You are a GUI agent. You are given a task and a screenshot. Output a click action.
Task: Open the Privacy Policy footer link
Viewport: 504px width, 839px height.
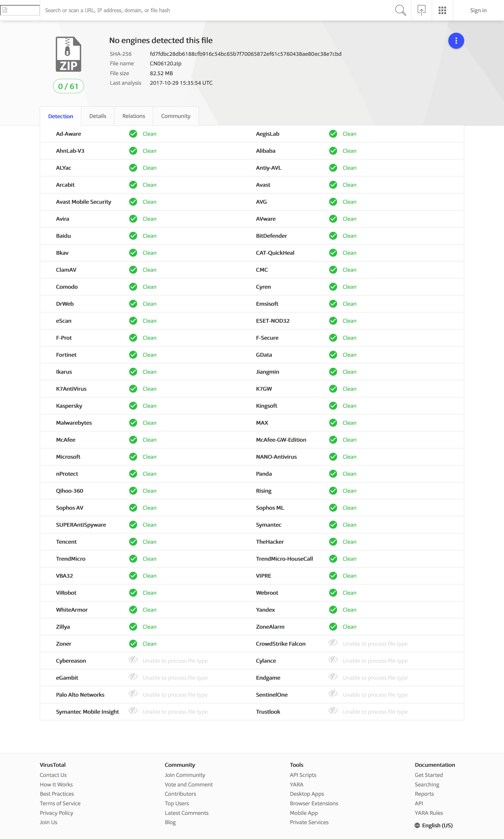[56, 813]
